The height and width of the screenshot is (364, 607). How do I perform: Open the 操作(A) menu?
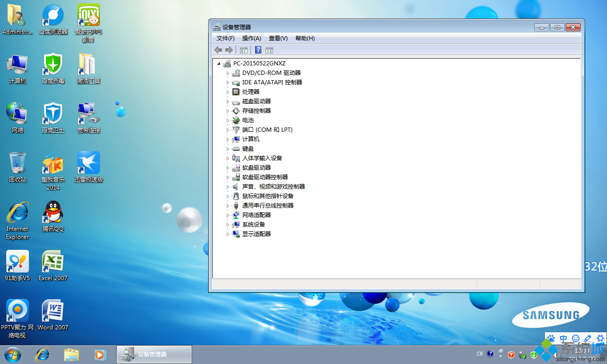pyautogui.click(x=251, y=38)
